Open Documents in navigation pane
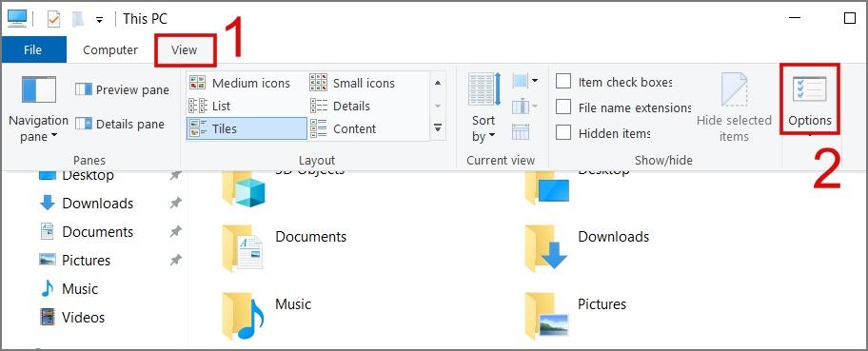This screenshot has width=868, height=351. click(x=87, y=231)
